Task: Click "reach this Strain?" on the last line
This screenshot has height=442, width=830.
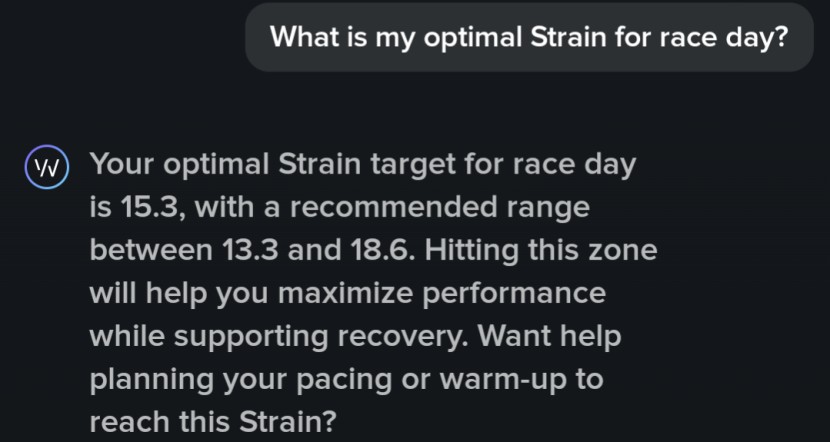Action: pos(212,423)
